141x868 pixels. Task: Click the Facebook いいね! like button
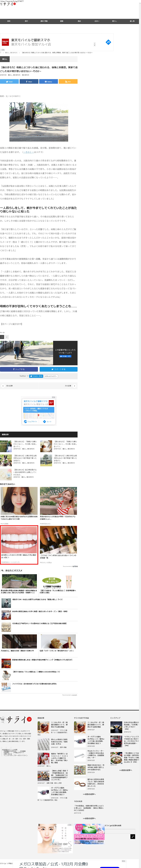point(65,356)
